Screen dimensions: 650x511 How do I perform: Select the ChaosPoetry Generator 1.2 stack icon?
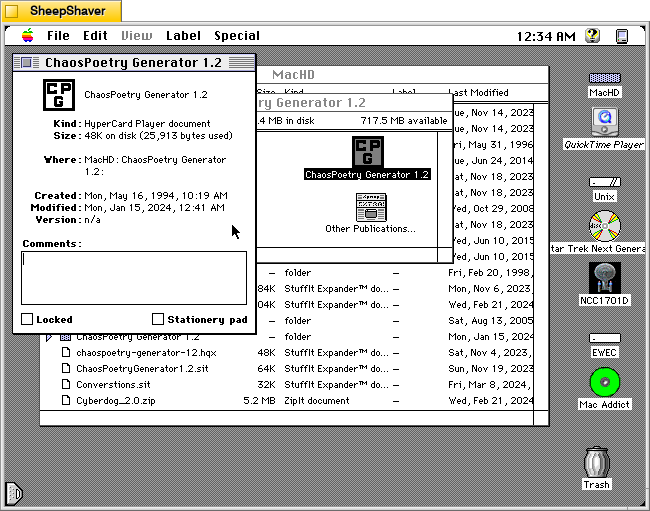click(368, 152)
